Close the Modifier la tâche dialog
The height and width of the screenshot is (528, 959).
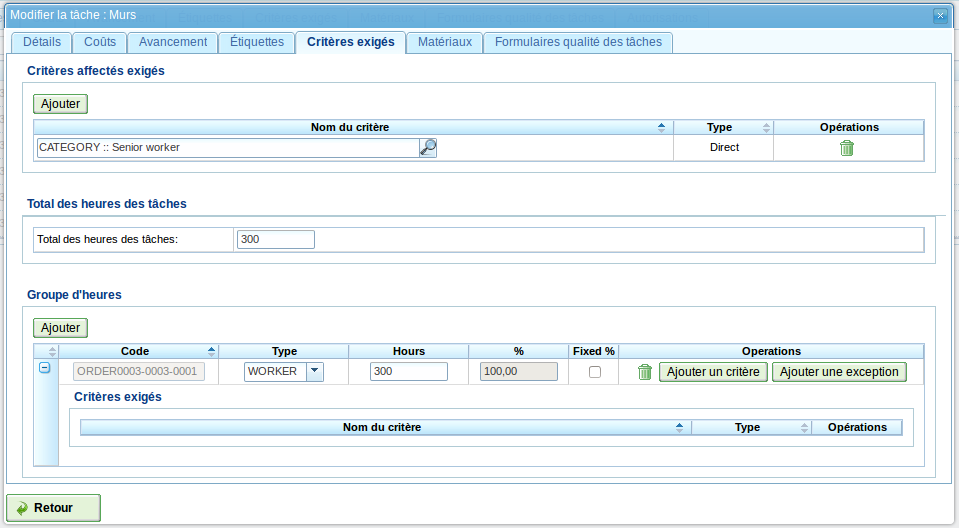pyautogui.click(x=939, y=15)
